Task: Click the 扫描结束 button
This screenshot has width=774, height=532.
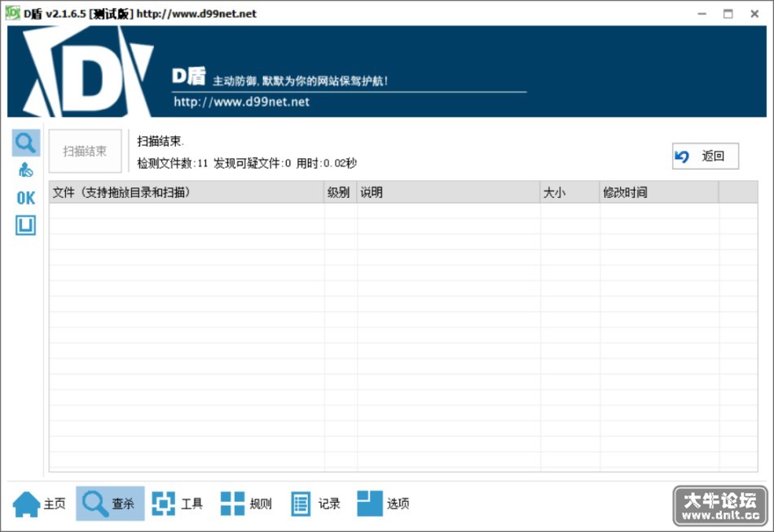Action: pyautogui.click(x=85, y=151)
